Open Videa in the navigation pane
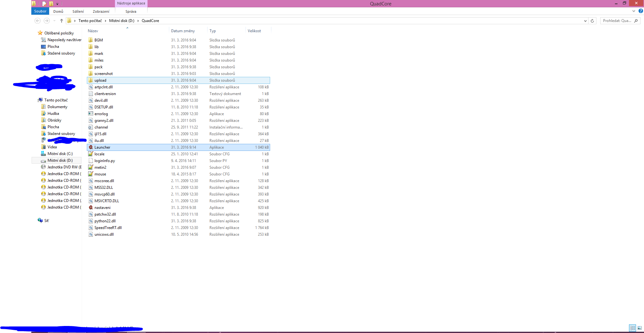Screen dimensions: 644x333 [x=52, y=147]
